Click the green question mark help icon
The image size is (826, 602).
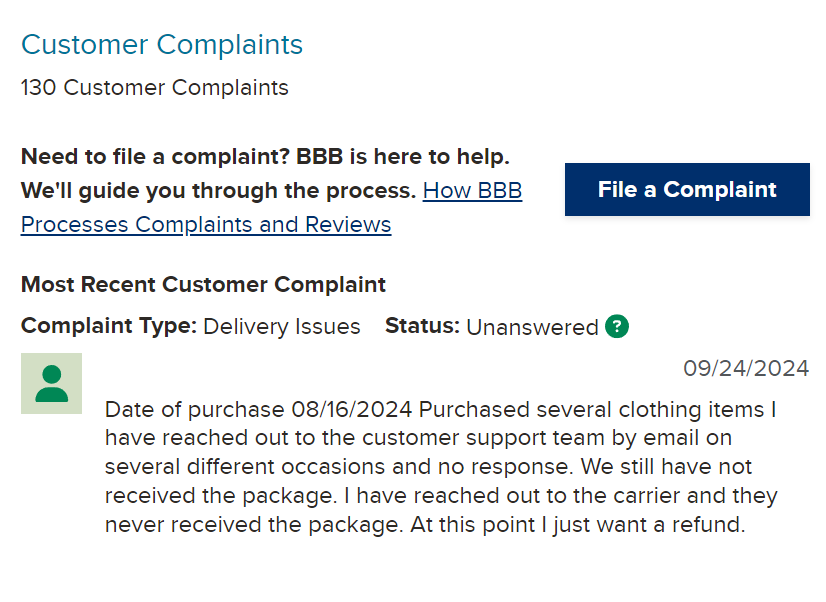pyautogui.click(x=616, y=326)
